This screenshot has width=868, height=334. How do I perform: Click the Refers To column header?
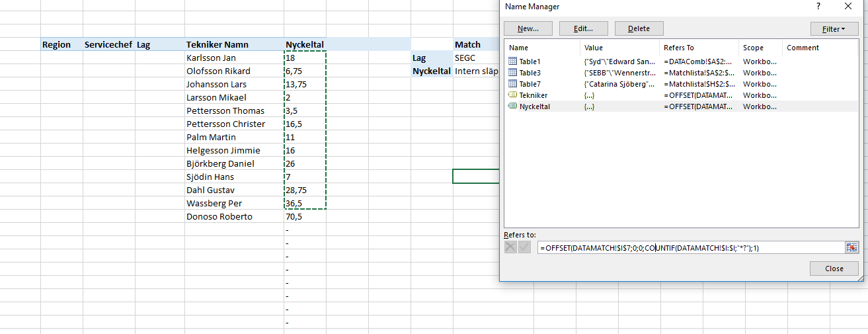679,48
